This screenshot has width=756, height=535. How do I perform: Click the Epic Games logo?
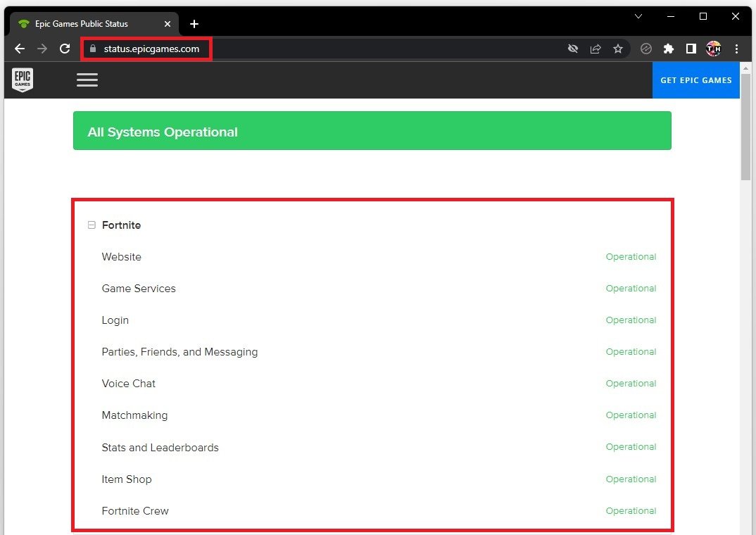[x=23, y=80]
